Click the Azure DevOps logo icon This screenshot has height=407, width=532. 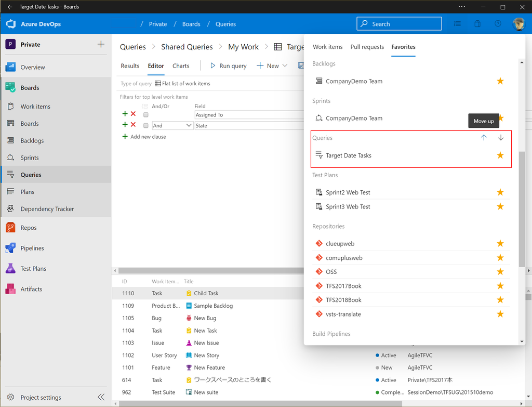coord(11,24)
